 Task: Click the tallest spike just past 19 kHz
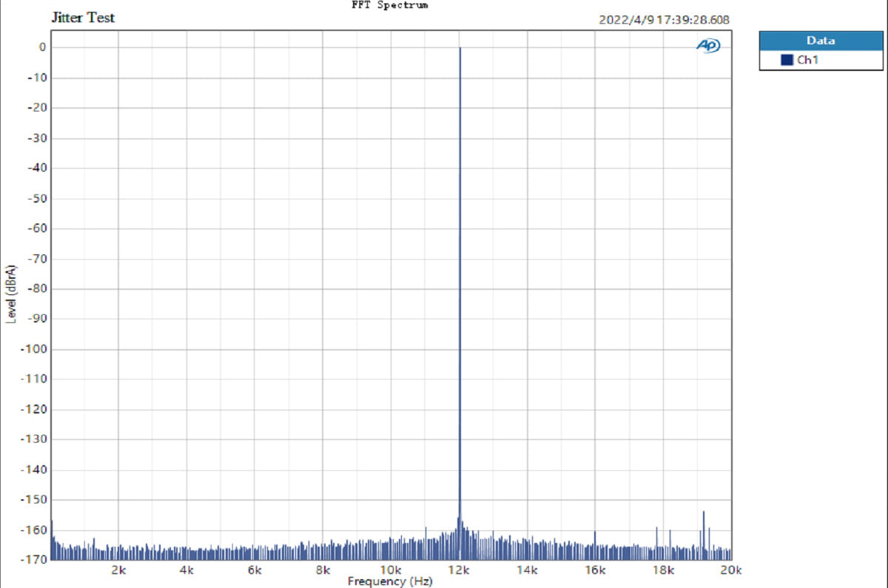pyautogui.click(x=704, y=513)
